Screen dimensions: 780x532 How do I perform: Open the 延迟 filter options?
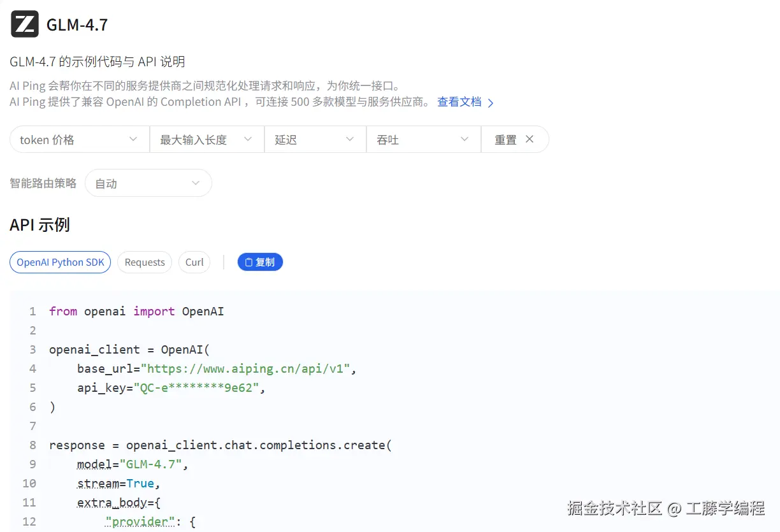tap(315, 139)
